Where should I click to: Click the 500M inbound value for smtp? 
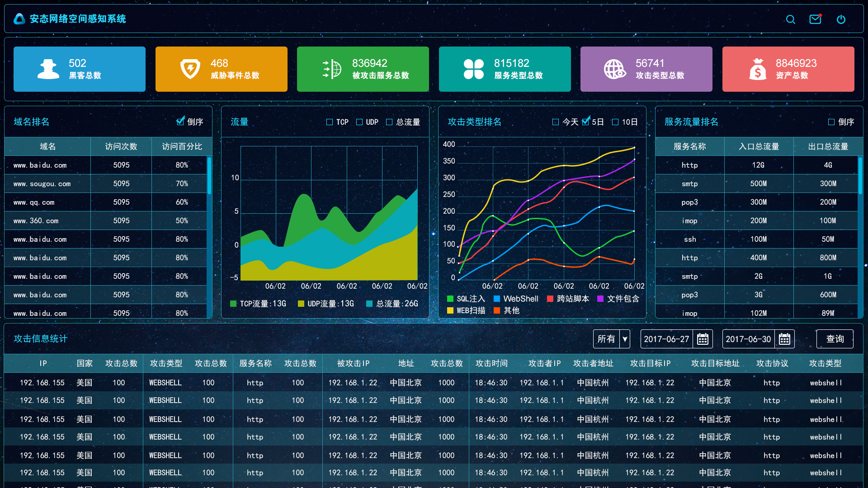pyautogui.click(x=759, y=184)
